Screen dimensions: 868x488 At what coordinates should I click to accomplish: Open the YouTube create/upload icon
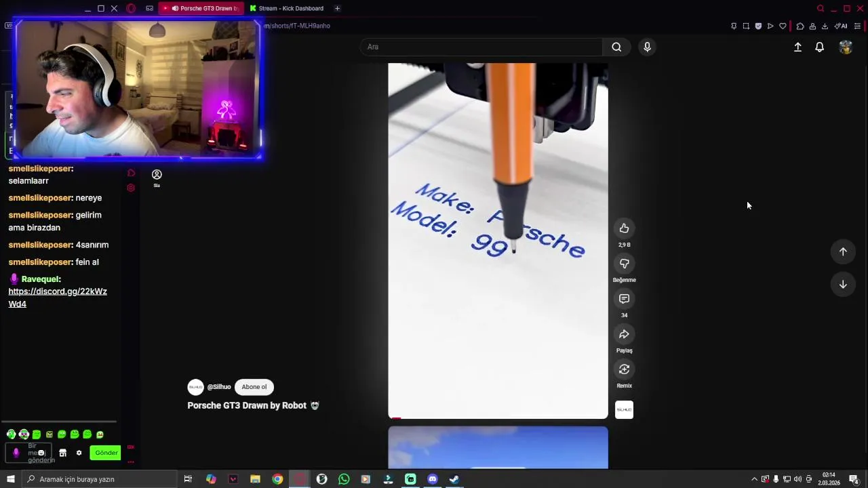click(797, 47)
